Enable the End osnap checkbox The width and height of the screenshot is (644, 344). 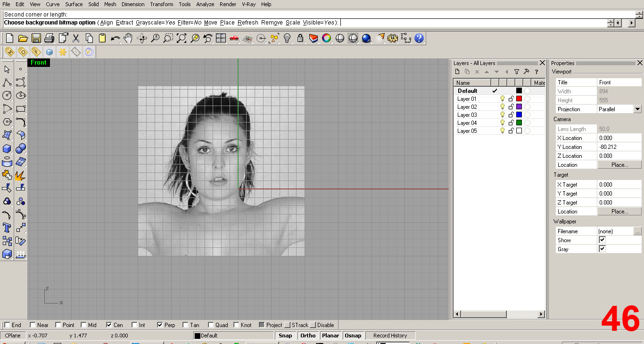pyautogui.click(x=7, y=325)
